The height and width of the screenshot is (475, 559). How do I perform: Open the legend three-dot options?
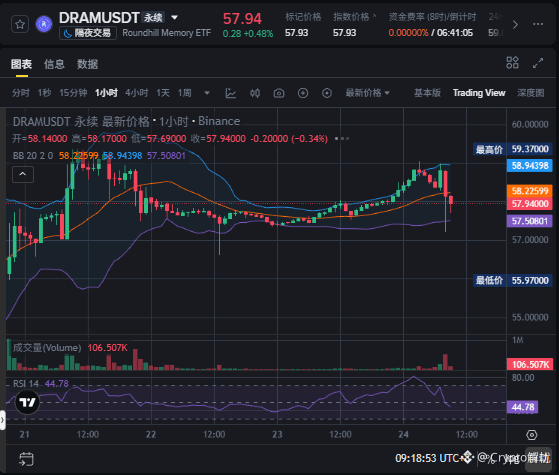(x=342, y=138)
